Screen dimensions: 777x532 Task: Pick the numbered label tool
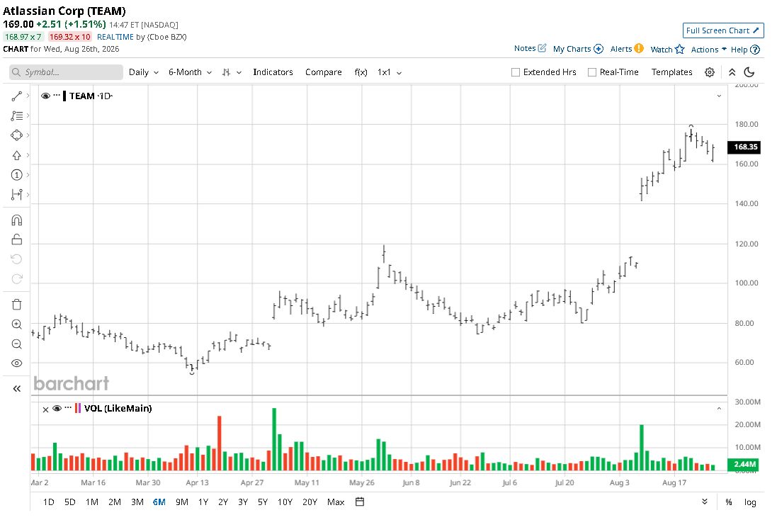coord(16,174)
